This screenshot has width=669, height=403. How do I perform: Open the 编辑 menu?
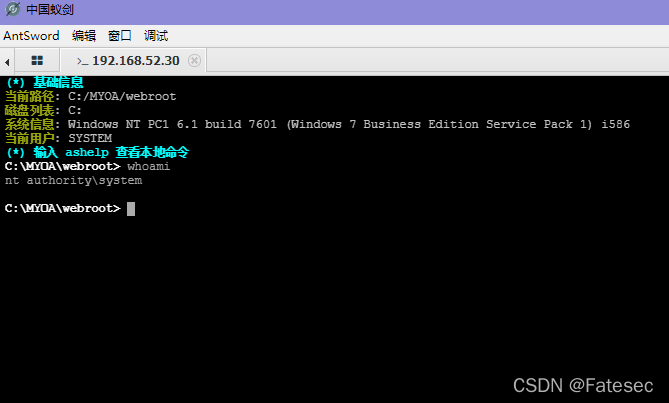(84, 36)
